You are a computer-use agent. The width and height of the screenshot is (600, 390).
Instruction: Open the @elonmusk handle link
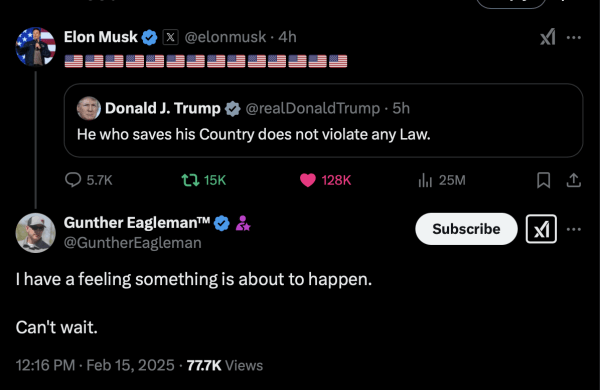click(225, 37)
